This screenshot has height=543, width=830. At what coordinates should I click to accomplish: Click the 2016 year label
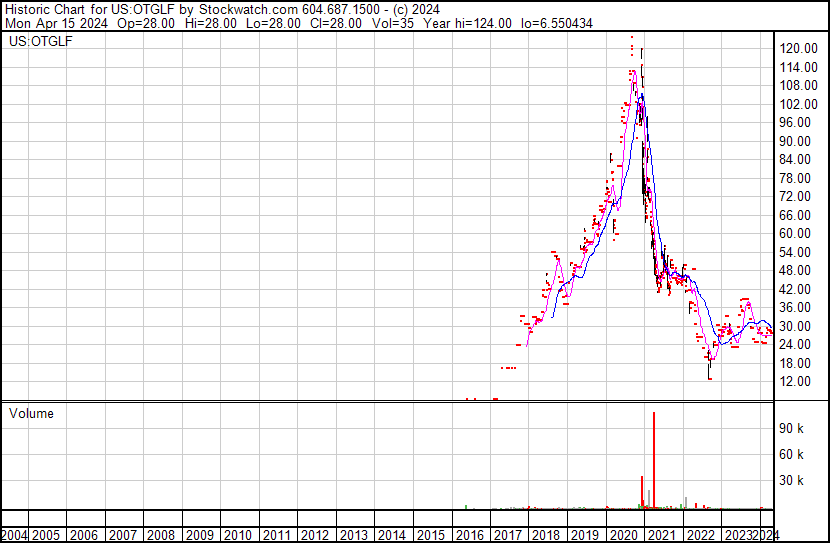470,535
